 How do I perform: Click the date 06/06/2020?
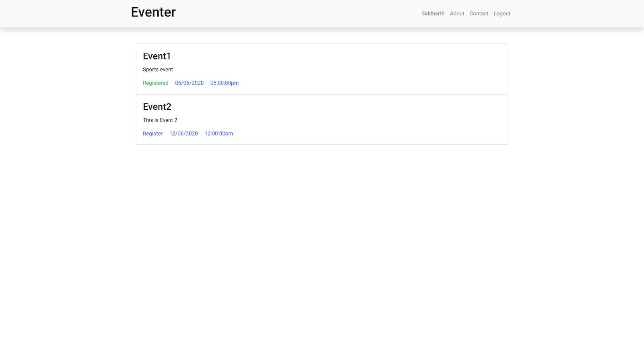[x=189, y=83]
